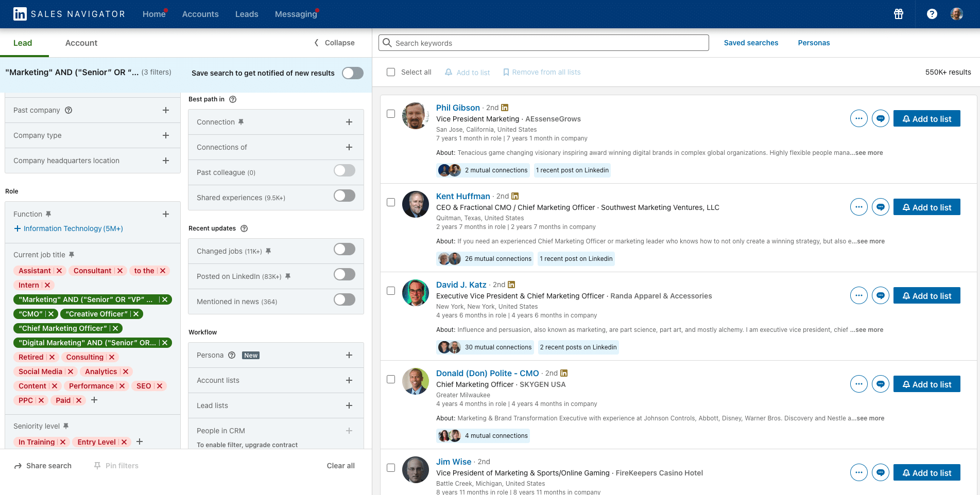Expand the Connection filter

[x=349, y=122]
